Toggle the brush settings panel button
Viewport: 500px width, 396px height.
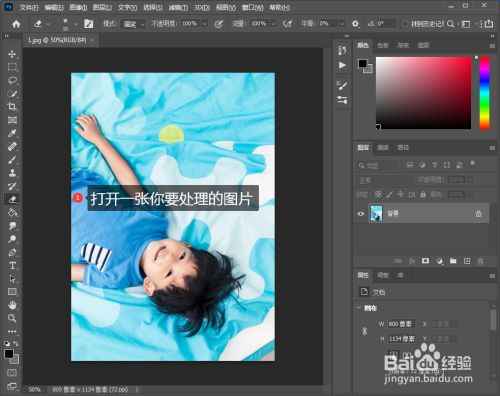coord(89,24)
